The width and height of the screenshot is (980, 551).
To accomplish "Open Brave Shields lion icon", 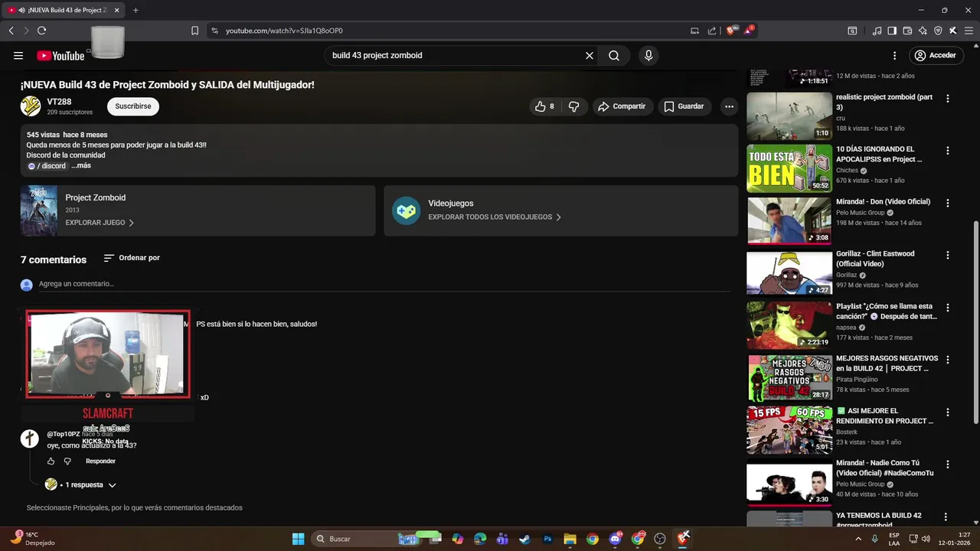I will tap(731, 31).
